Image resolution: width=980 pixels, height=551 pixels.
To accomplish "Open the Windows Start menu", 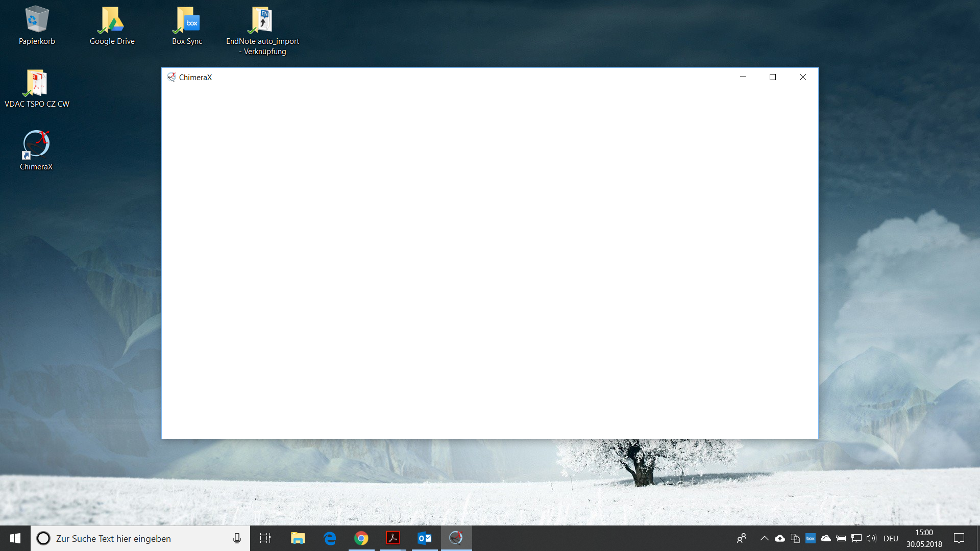I will 15,538.
